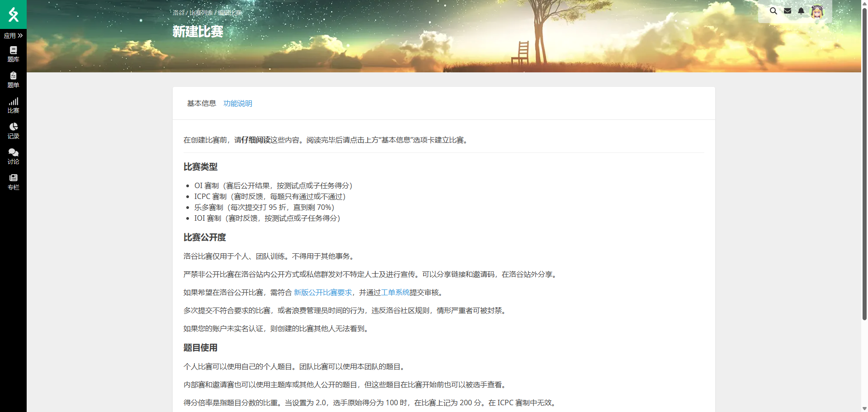Open the 专栏 (Columns) sidebar icon
Viewport: 868px width, 412px height.
coord(13,183)
